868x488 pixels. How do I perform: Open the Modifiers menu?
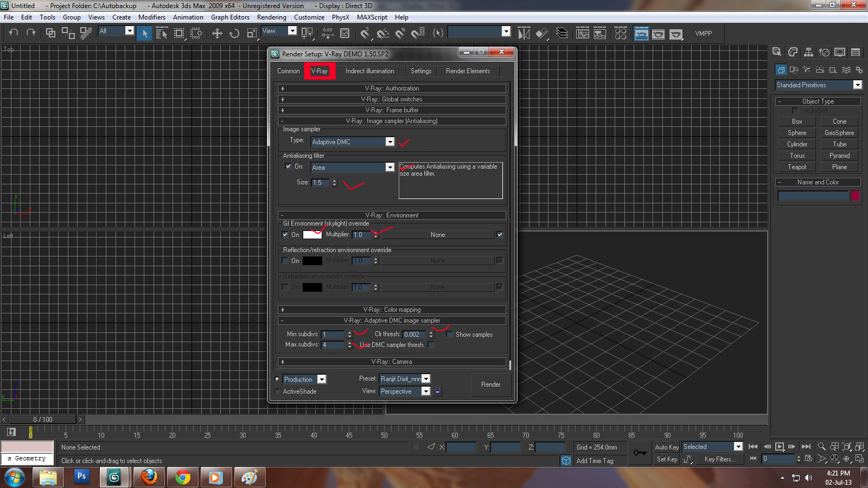pos(152,17)
